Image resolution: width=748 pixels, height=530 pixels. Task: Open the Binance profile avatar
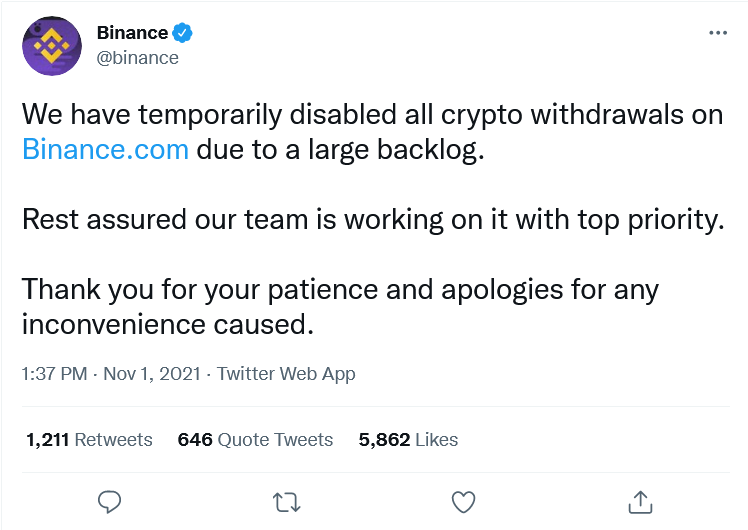click(x=52, y=46)
